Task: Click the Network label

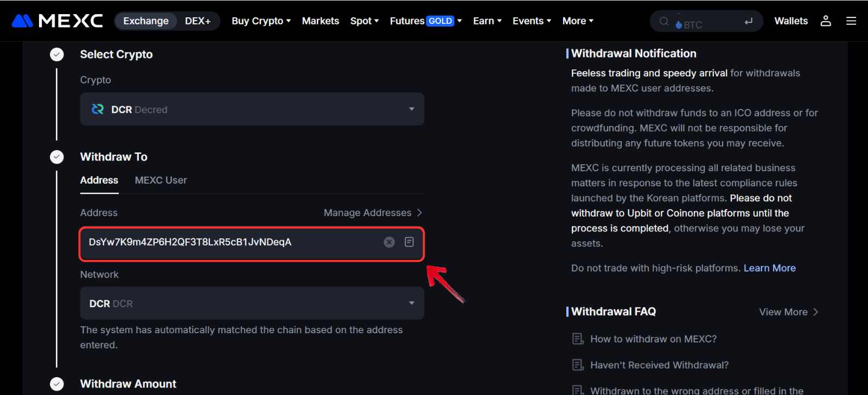Action: click(99, 274)
